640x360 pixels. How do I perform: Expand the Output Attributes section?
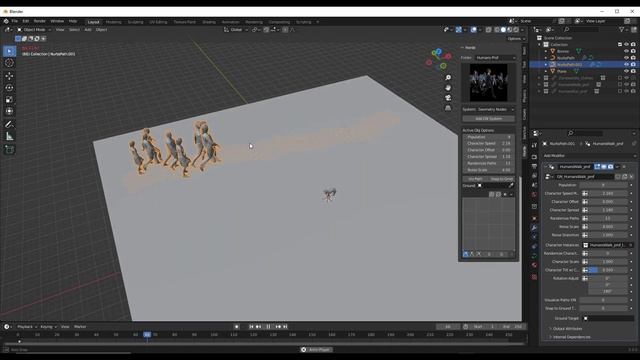coord(568,329)
